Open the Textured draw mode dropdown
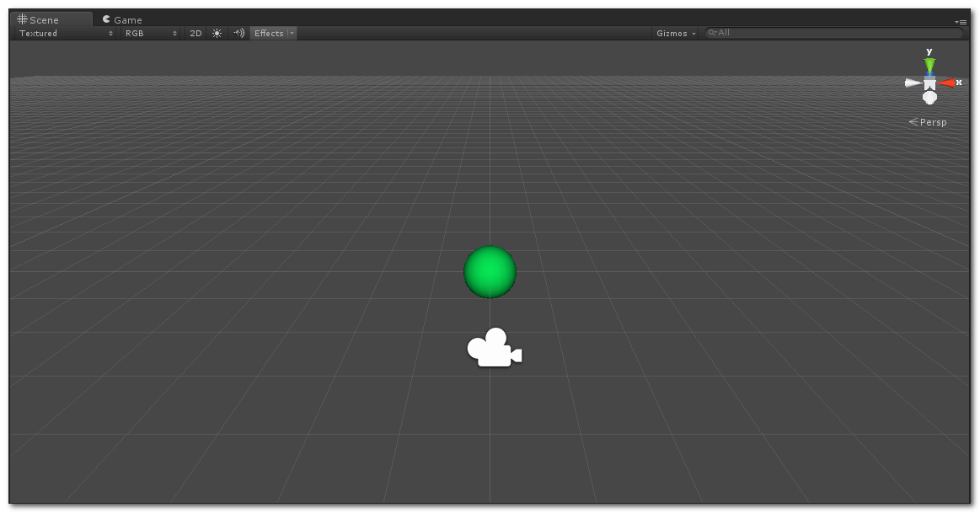 [66, 33]
